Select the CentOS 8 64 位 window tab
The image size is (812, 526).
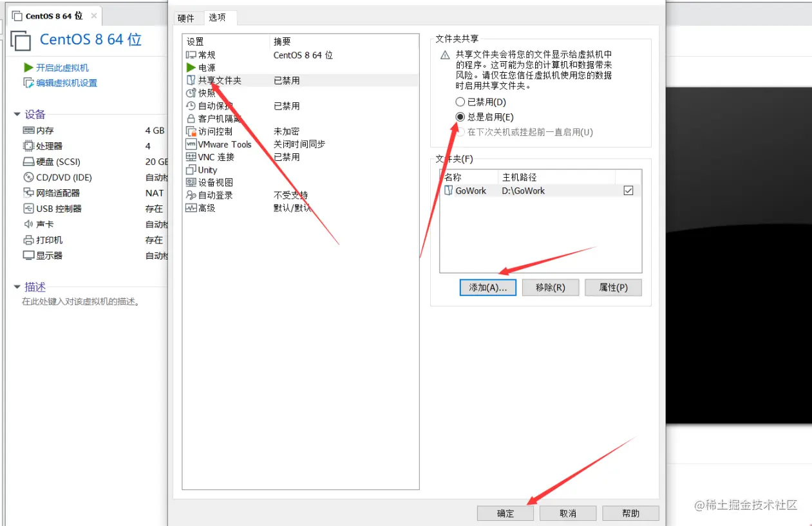coord(54,16)
